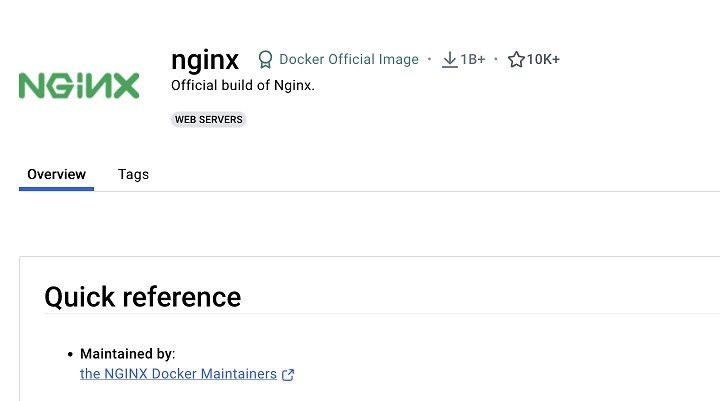This screenshot has height=401, width=720.
Task: Open the NGINX Docker Maintainers link
Action: tap(178, 374)
